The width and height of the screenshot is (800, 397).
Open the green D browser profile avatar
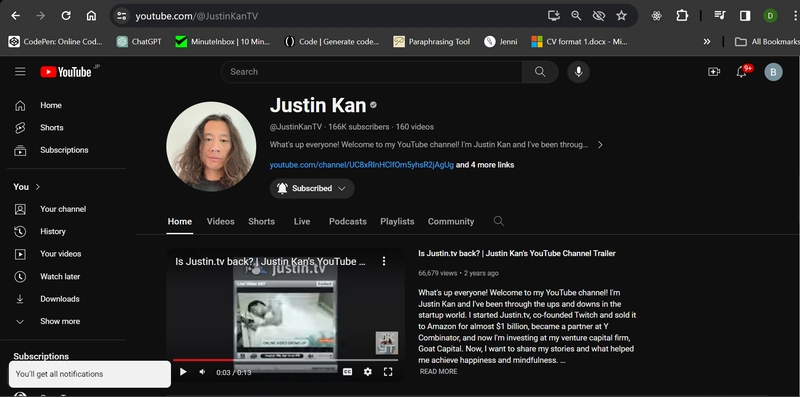tap(770, 16)
